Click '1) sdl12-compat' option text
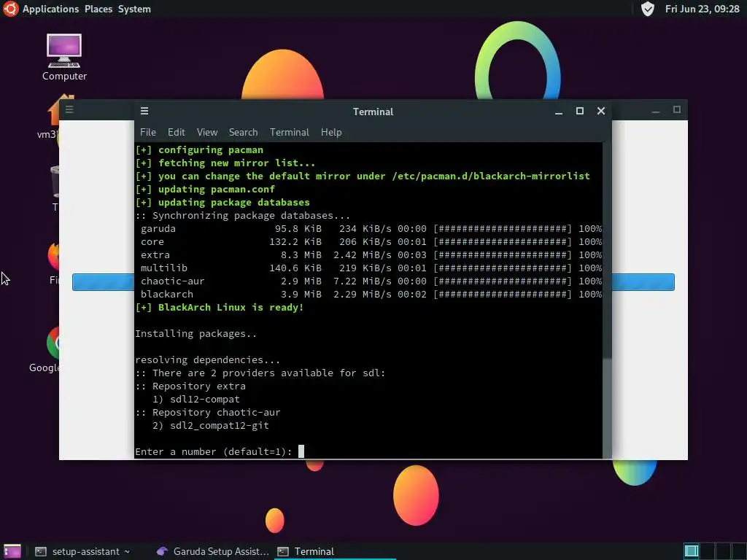This screenshot has height=560, width=747. click(x=196, y=399)
